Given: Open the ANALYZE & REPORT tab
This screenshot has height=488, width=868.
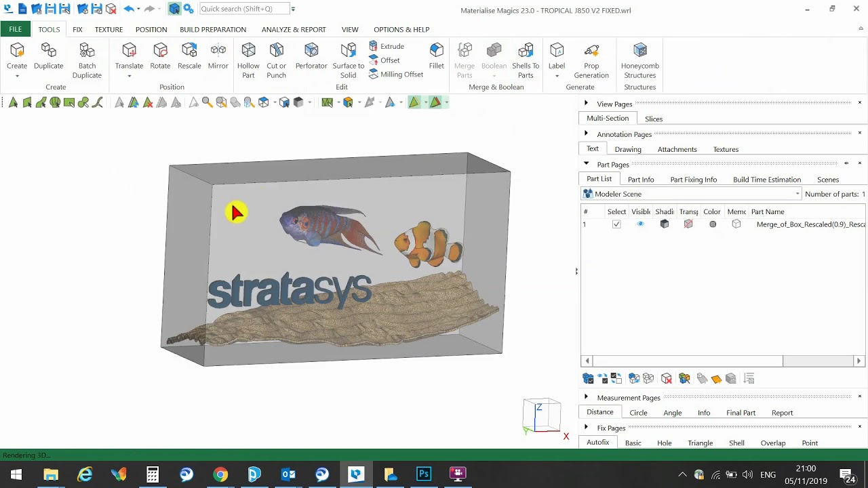Looking at the screenshot, I should [x=294, y=29].
